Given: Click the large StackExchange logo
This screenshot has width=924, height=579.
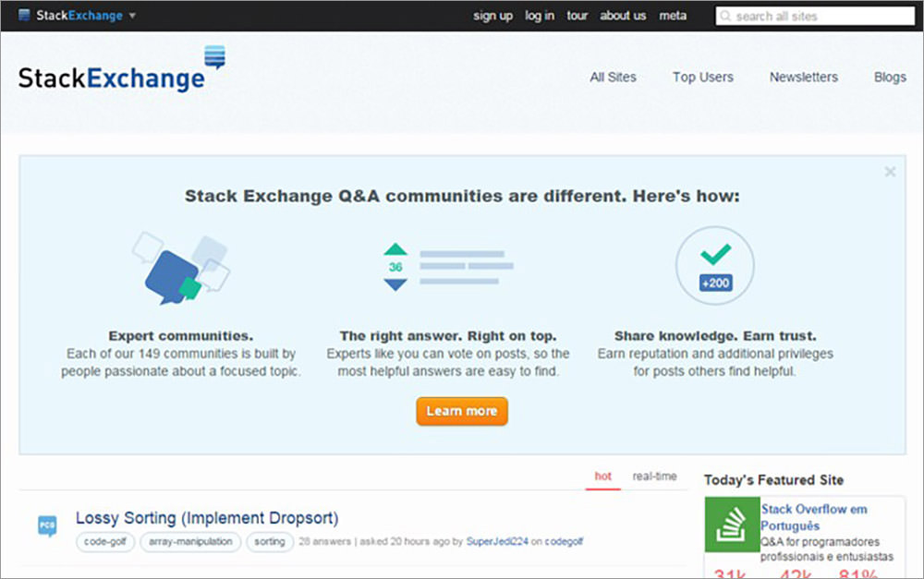Looking at the screenshot, I should [121, 69].
